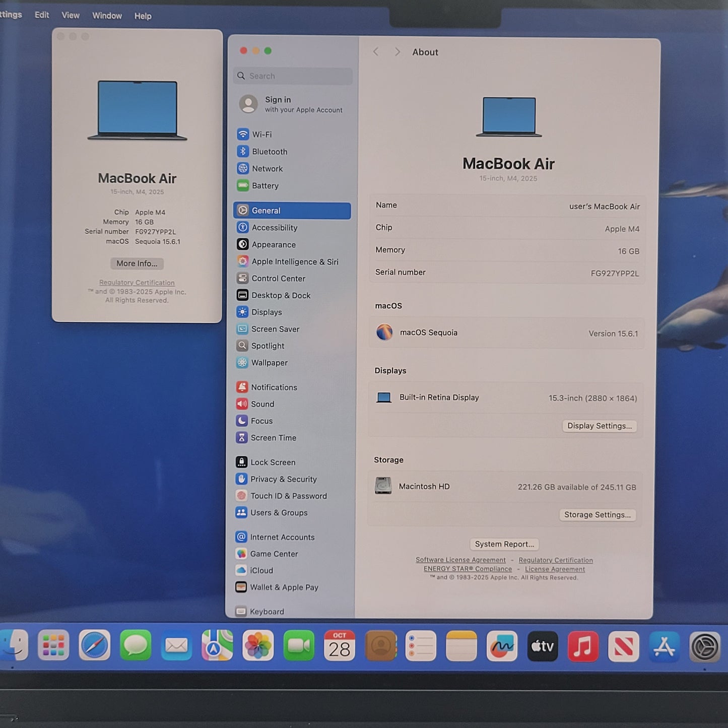Screen dimensions: 728x728
Task: Open the Software License Agreement link
Action: [460, 560]
